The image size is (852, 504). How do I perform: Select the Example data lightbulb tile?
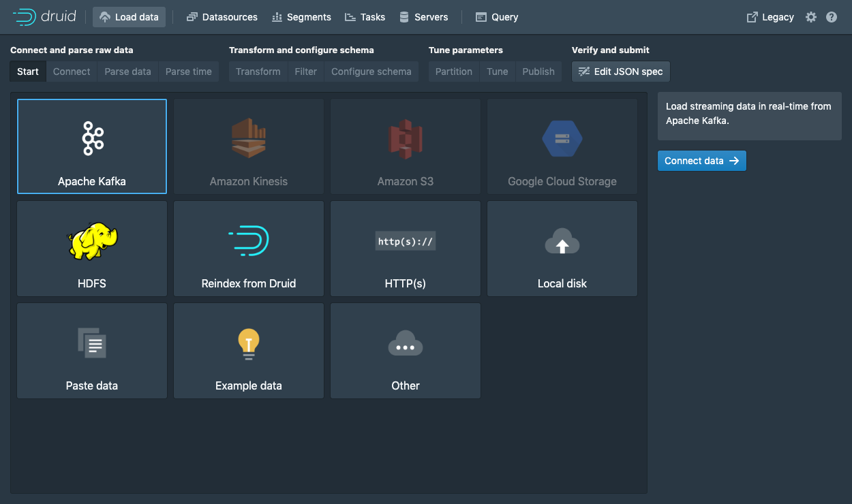(x=249, y=351)
